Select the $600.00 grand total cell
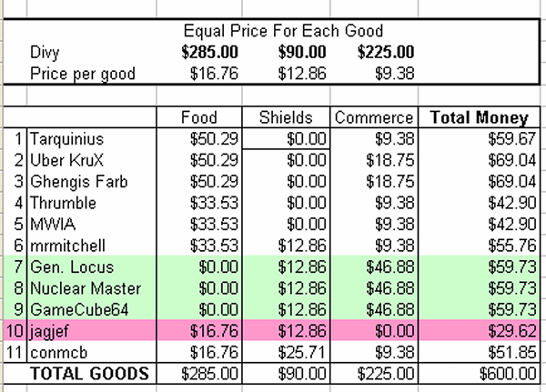Viewport: 546px width, 392px height. pyautogui.click(x=480, y=374)
